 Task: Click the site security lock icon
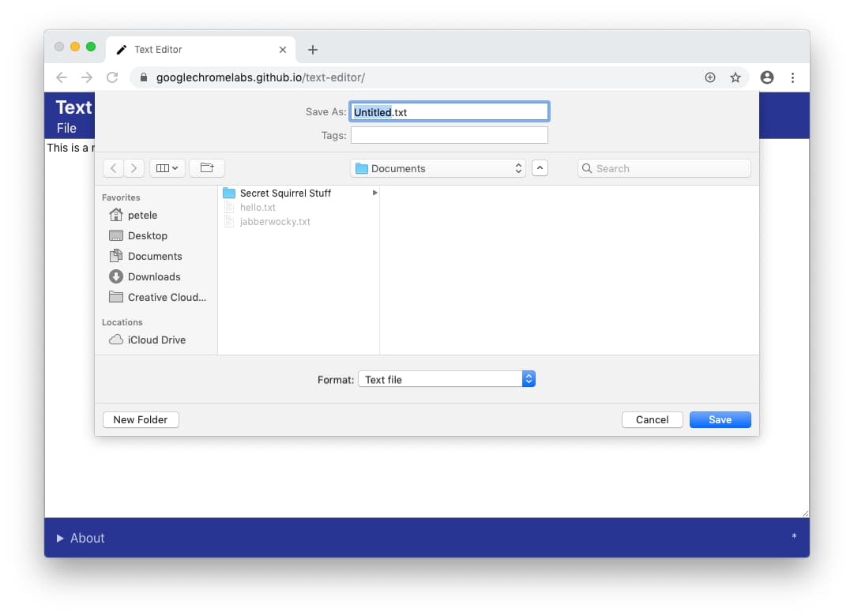click(143, 77)
